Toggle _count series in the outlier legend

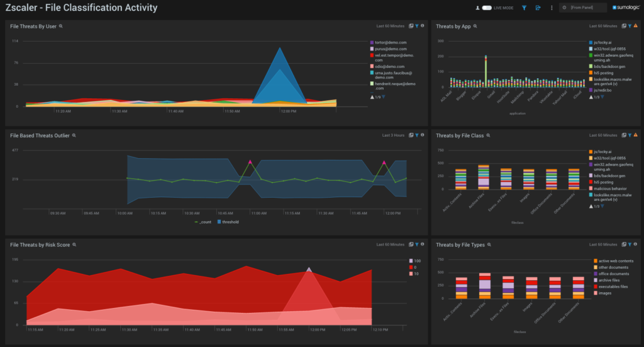click(203, 222)
